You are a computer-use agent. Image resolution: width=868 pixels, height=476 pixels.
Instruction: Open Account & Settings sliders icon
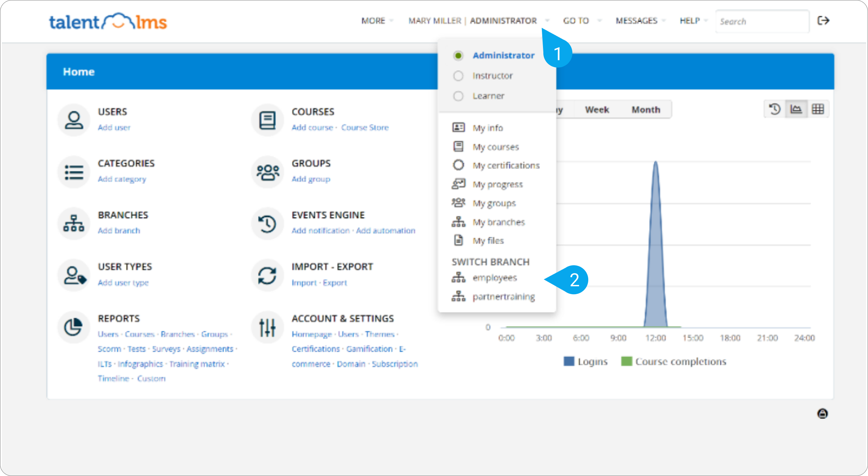267,327
